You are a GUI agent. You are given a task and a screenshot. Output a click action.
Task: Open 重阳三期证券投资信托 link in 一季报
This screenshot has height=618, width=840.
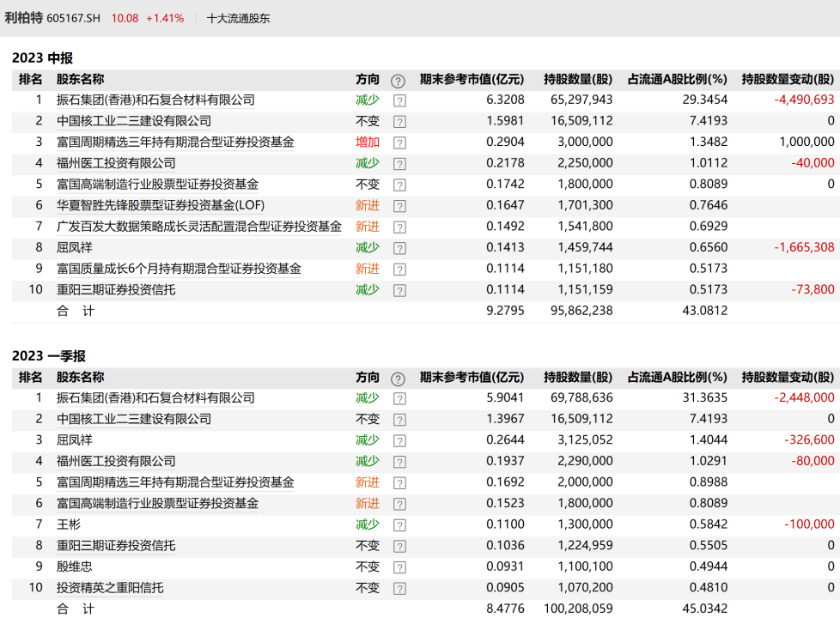pos(116,546)
